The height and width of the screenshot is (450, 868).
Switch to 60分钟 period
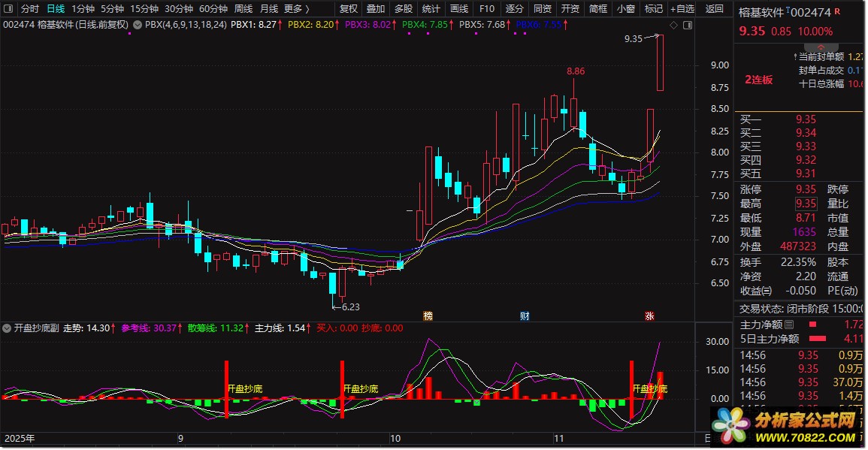213,9
